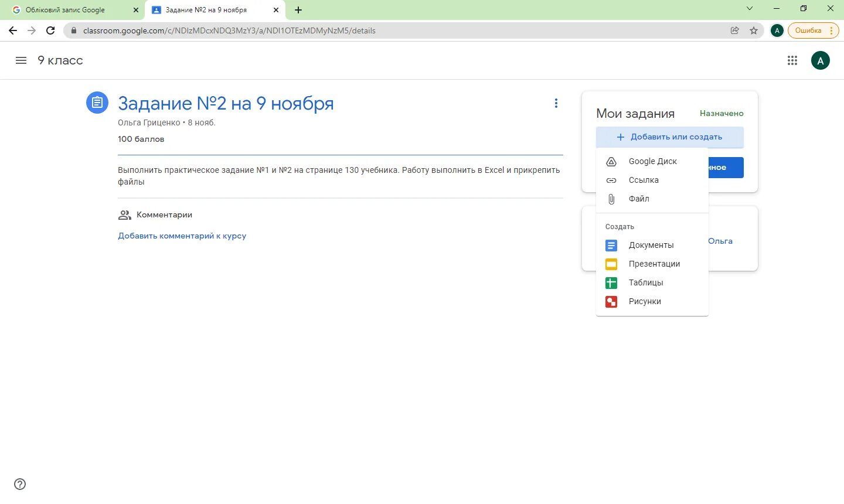Click the paperclip file icon
Screen dimensions: 844x504
tap(611, 199)
